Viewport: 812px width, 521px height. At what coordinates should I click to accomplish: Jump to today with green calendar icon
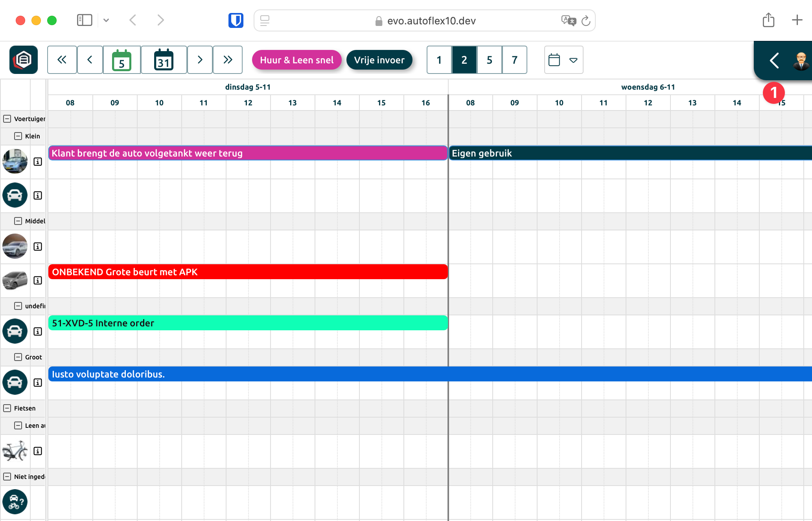(x=122, y=60)
